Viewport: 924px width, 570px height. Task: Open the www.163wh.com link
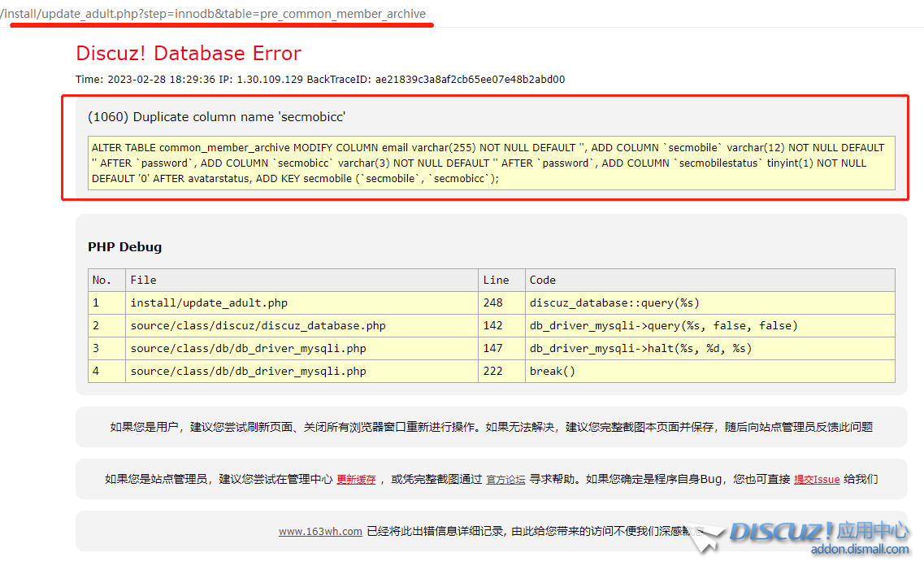tap(320, 532)
